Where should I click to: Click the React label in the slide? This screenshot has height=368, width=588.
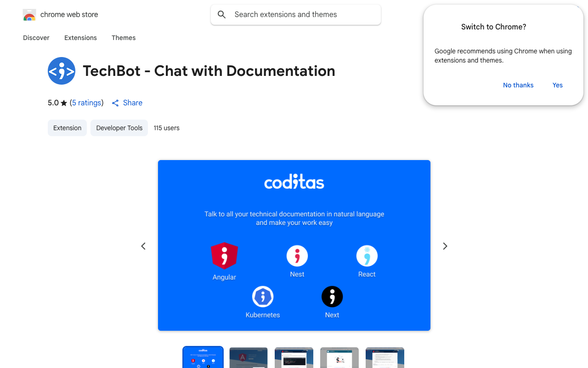click(367, 274)
